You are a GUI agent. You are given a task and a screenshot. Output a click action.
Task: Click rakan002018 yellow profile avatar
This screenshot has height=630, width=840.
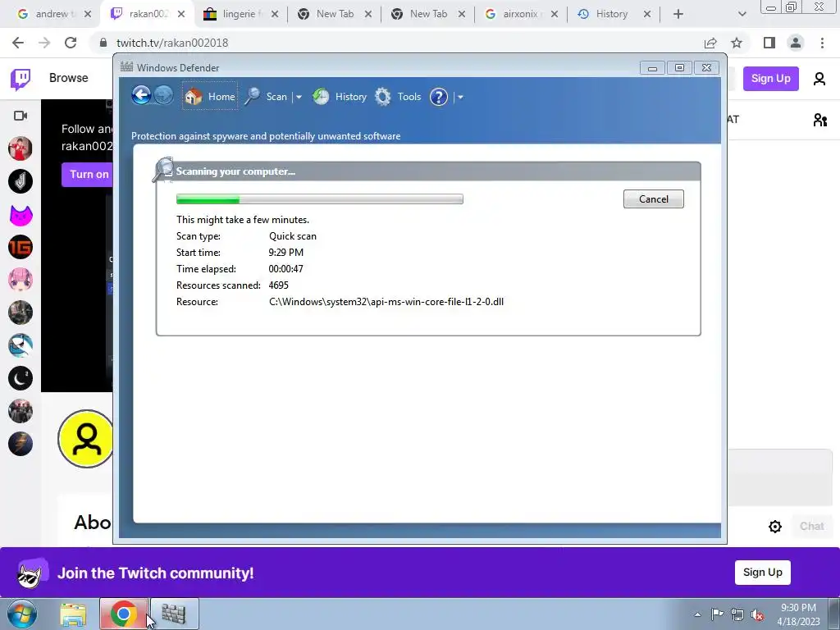pos(85,439)
